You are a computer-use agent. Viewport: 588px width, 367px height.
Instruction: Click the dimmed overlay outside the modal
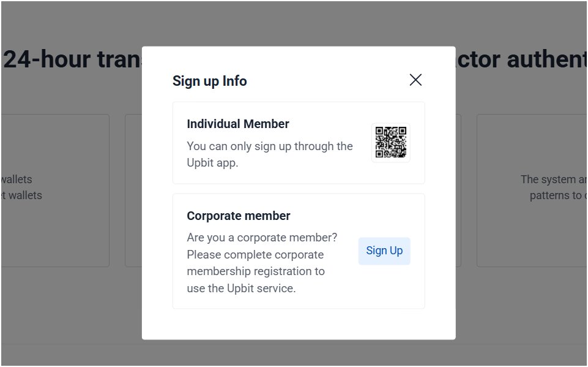[x=67, y=319]
